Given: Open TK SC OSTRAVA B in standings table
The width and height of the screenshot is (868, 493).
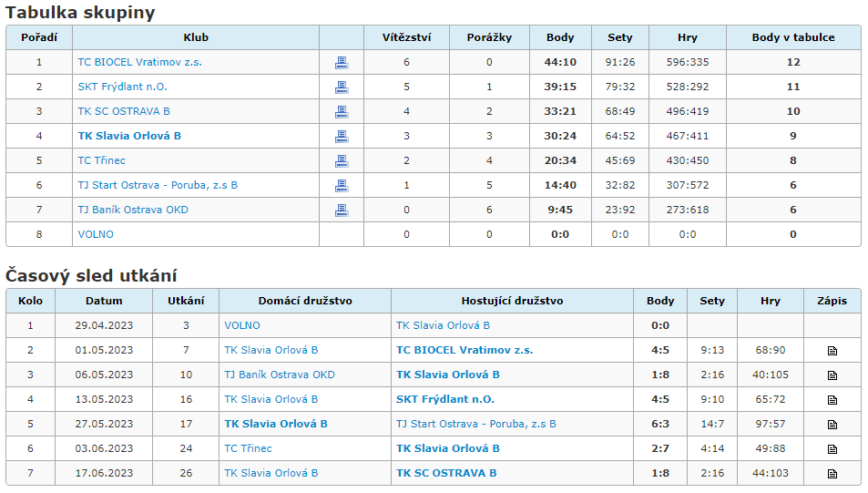Looking at the screenshot, I should 124,111.
